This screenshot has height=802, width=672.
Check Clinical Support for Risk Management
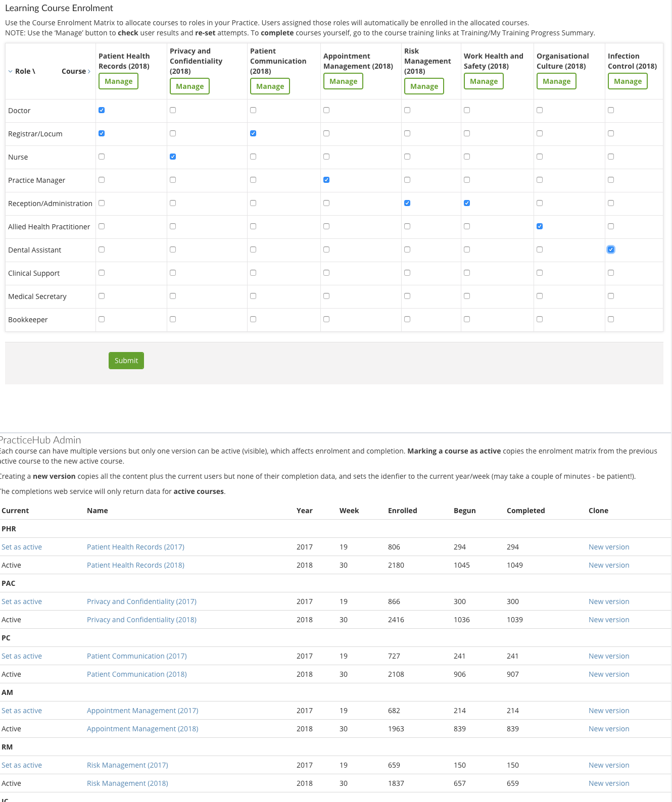point(407,273)
